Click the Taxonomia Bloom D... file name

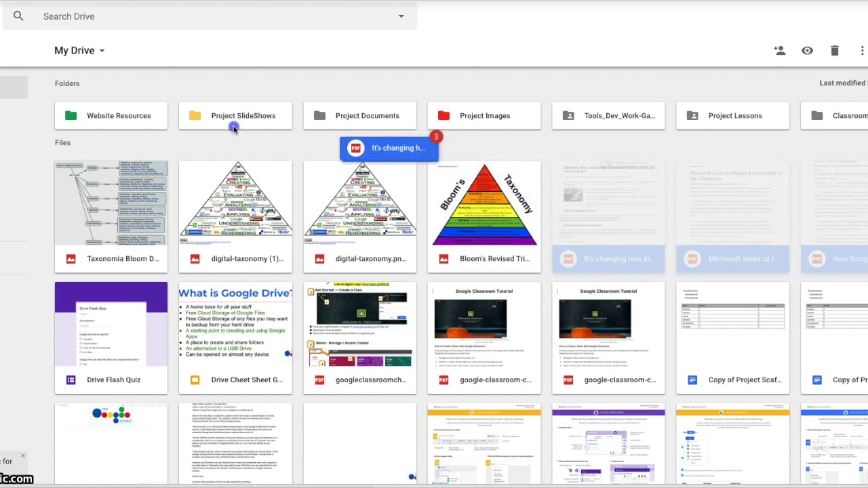coord(123,259)
